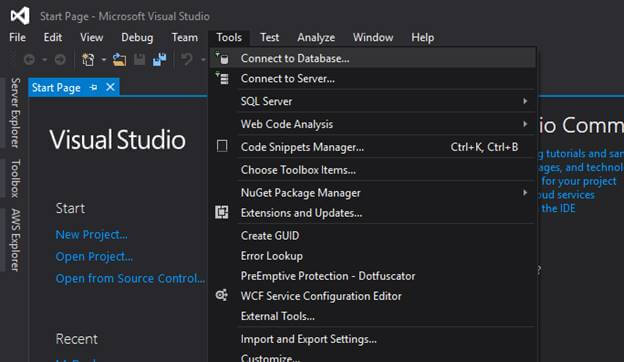Viewport: 624px width, 362px height.
Task: Click the Undo toolbar icon
Action: pos(186,60)
